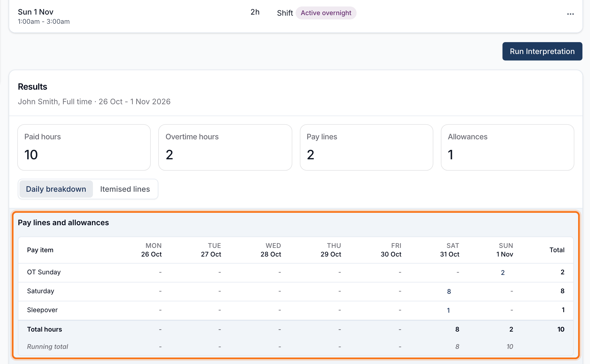Click the Pay lines and allowances heading
The width and height of the screenshot is (590, 364).
point(63,223)
